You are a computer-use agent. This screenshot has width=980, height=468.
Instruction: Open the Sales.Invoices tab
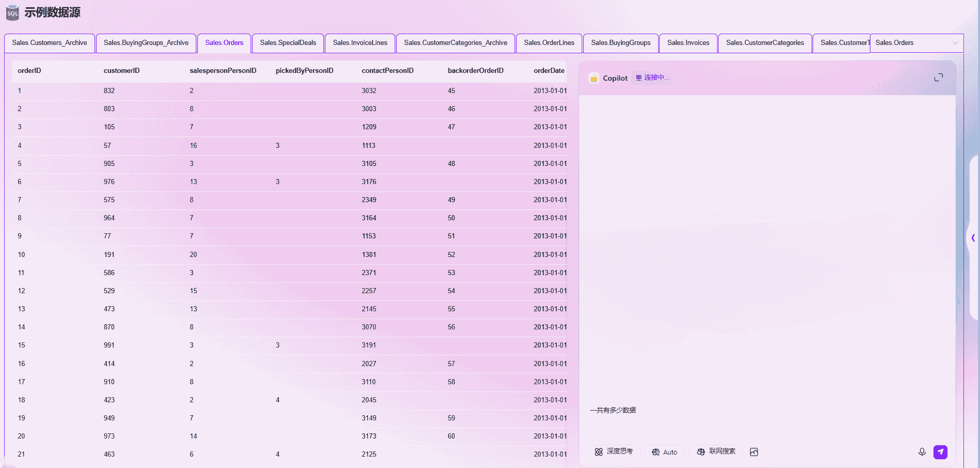688,43
